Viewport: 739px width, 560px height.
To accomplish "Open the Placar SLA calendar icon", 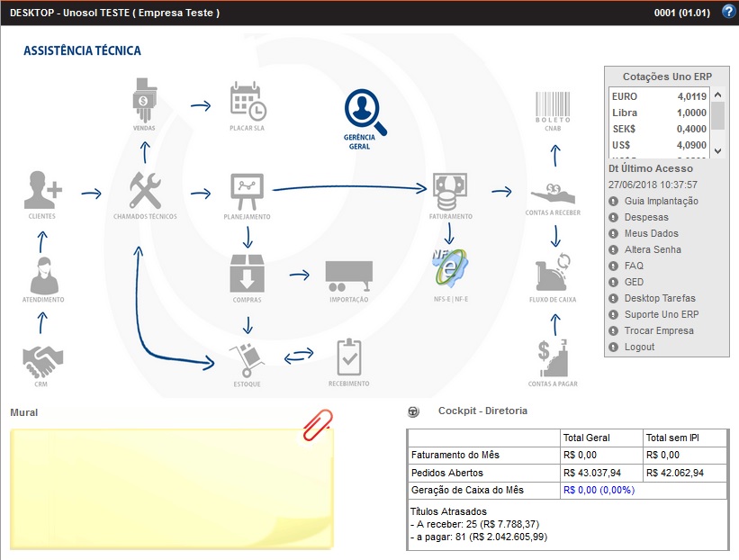I will (x=247, y=100).
